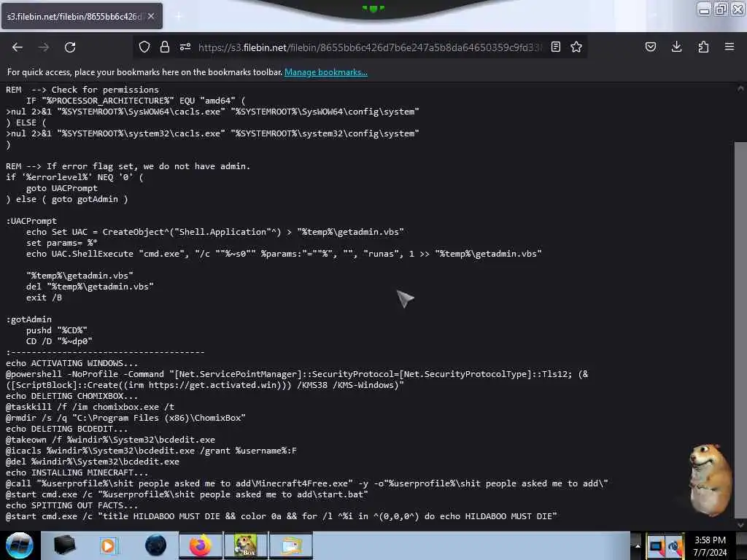Open the downloads panel
The image size is (747, 560).
[x=676, y=47]
